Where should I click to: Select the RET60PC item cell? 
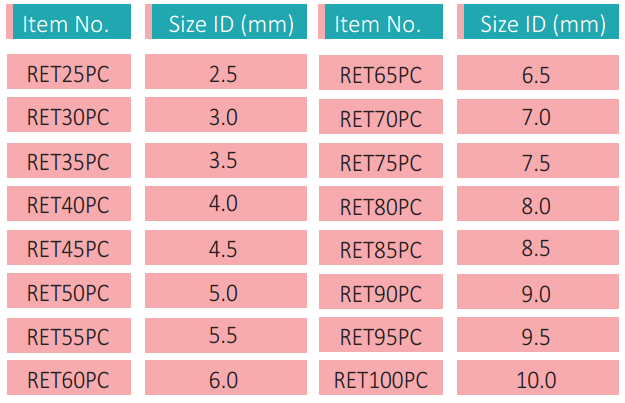pyautogui.click(x=68, y=379)
